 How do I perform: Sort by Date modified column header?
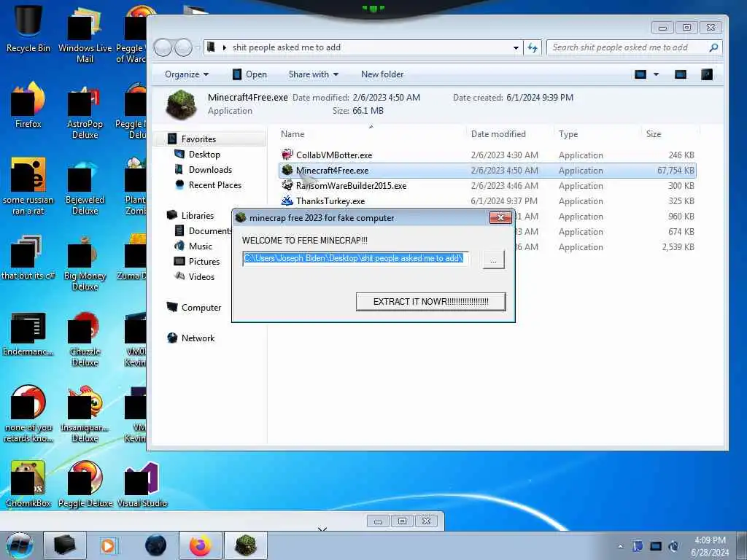click(508, 134)
